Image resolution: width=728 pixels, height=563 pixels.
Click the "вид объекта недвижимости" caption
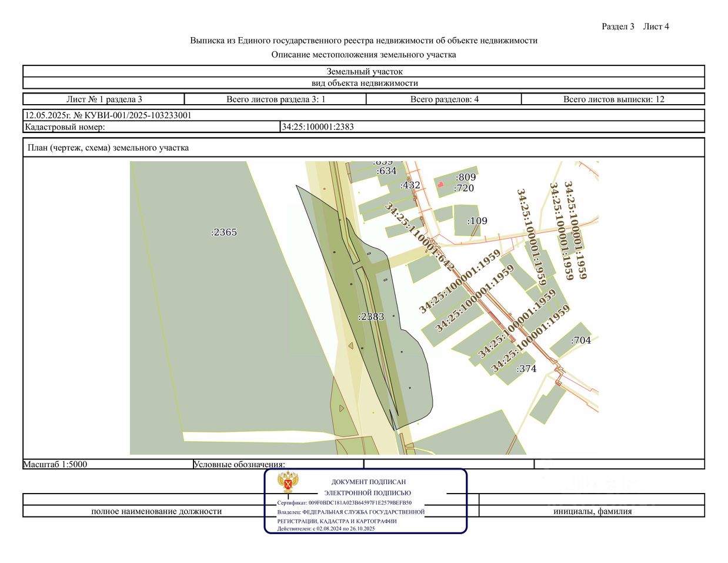364,83
